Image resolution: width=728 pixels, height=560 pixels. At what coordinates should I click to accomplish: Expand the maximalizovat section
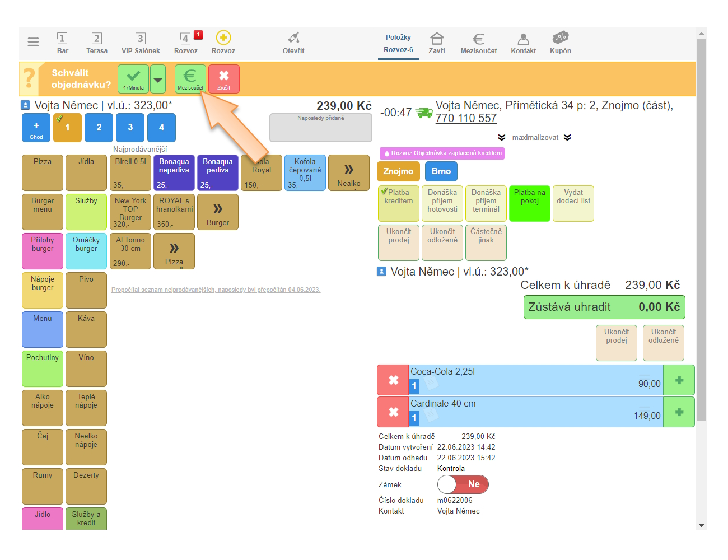(x=535, y=138)
